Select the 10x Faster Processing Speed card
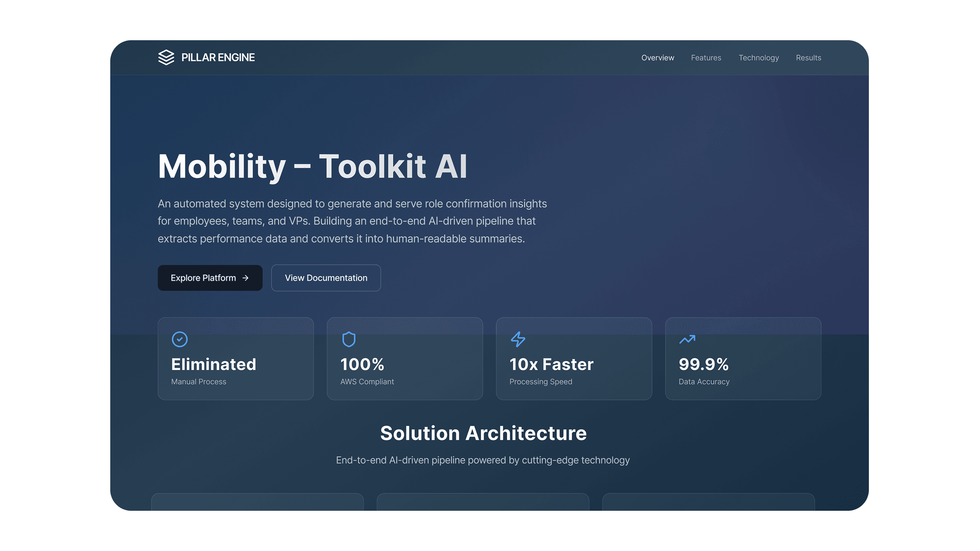The width and height of the screenshot is (980, 551). pos(574,359)
